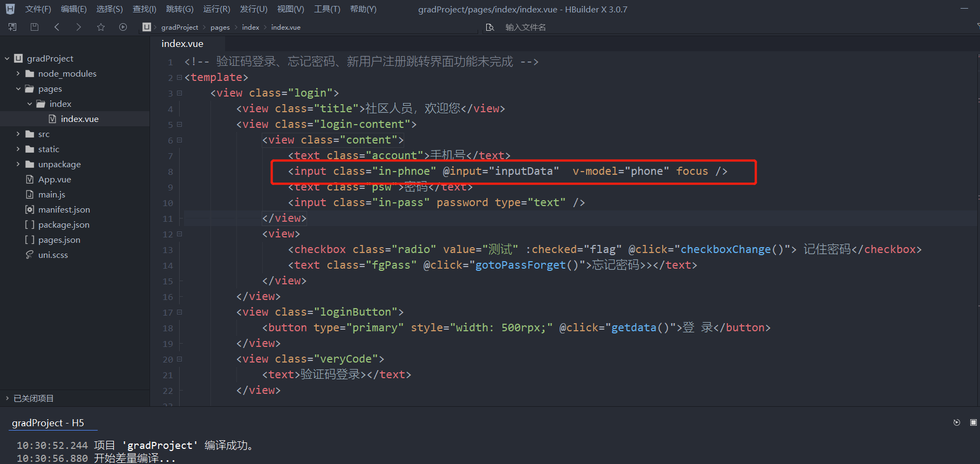Click the uni-app project icon in breadcrumb

click(147, 27)
